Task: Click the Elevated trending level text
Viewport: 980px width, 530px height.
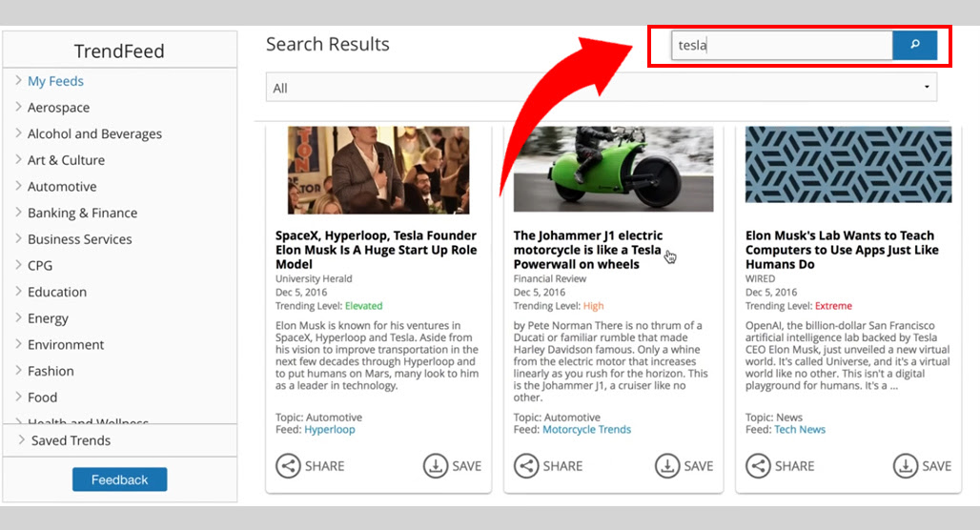Action: coord(364,306)
